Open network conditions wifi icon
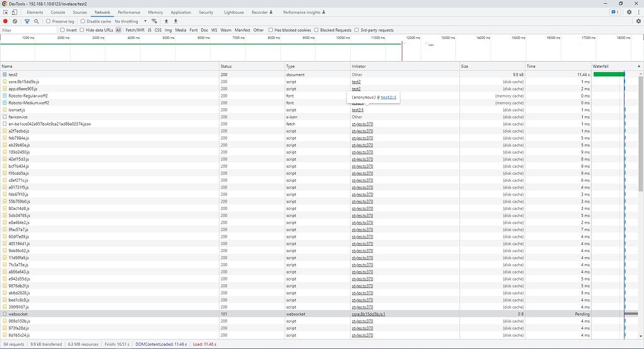This screenshot has height=349, width=644. pyautogui.click(x=153, y=21)
